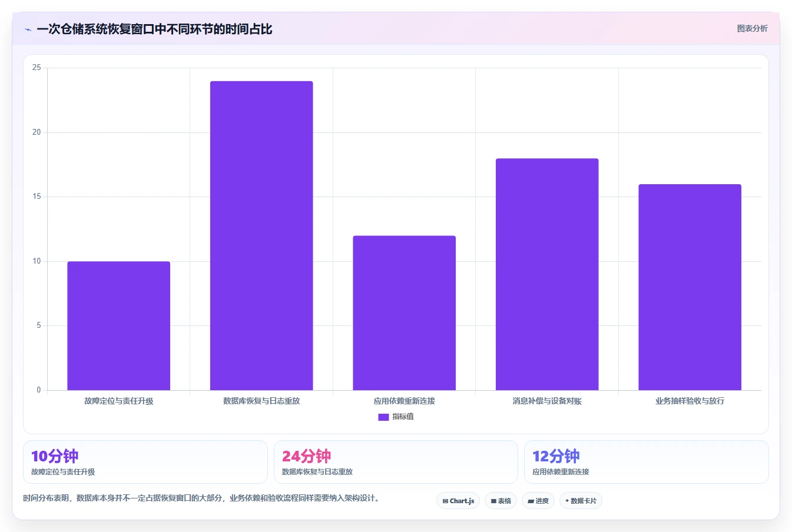Click the y-axis value 20
Viewport: 792px width, 532px height.
(x=37, y=132)
